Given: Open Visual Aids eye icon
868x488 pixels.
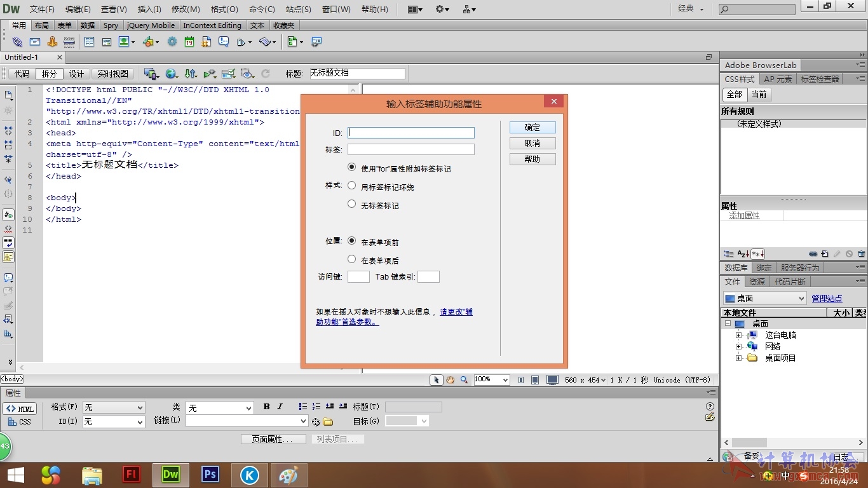Looking at the screenshot, I should [x=247, y=74].
